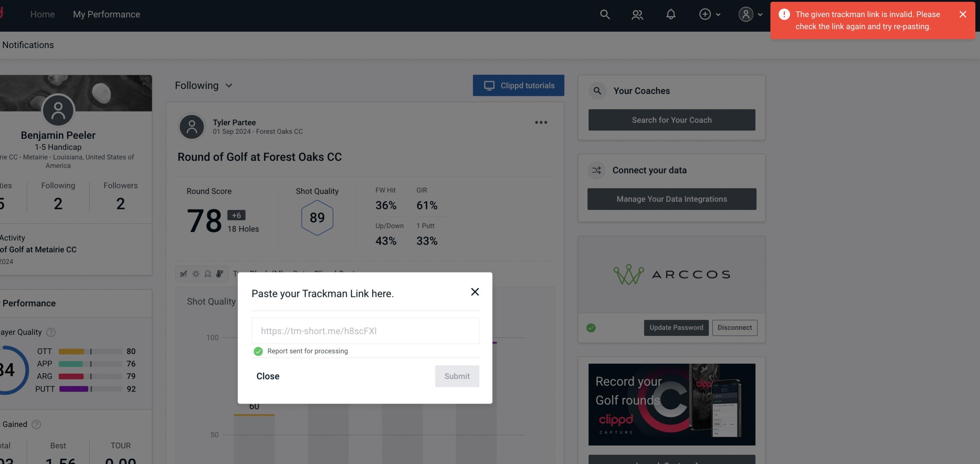Viewport: 980px width, 464px height.
Task: Expand the Following dropdown filter
Action: (x=204, y=85)
